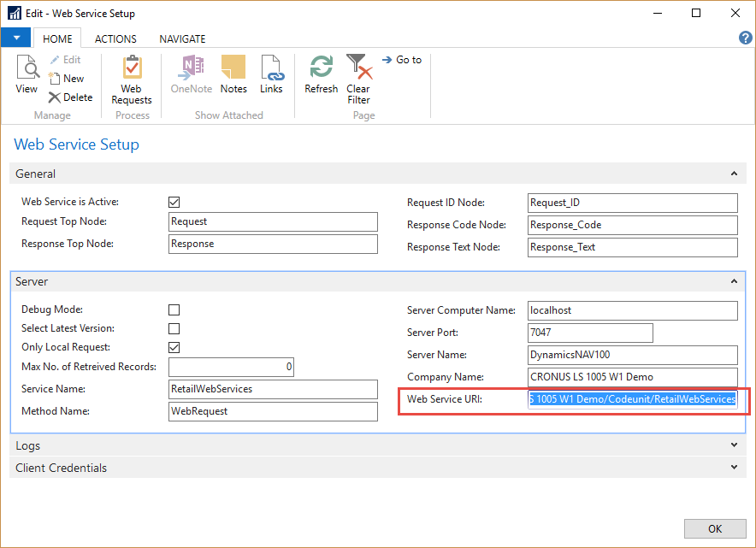Open the blue application menu dropdown
Screen dimensions: 756x548
(x=15, y=38)
